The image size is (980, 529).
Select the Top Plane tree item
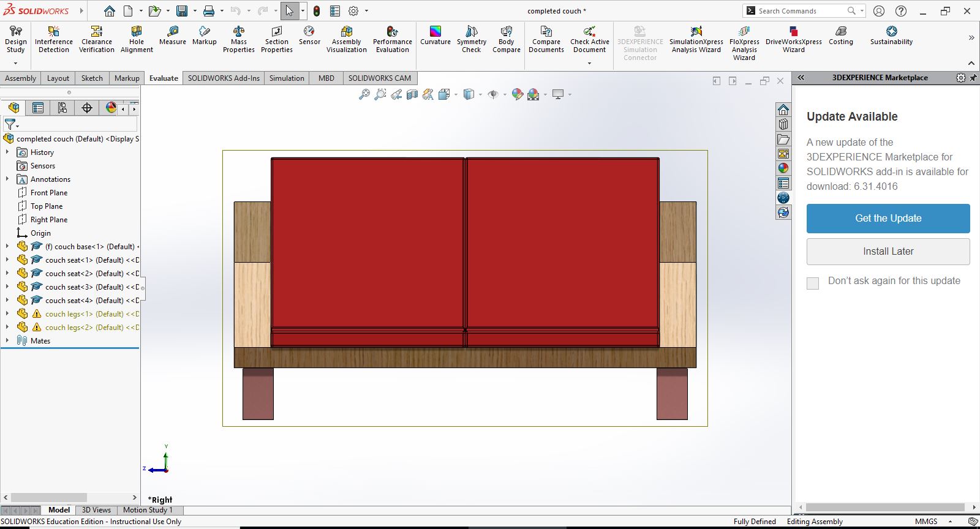click(x=47, y=206)
